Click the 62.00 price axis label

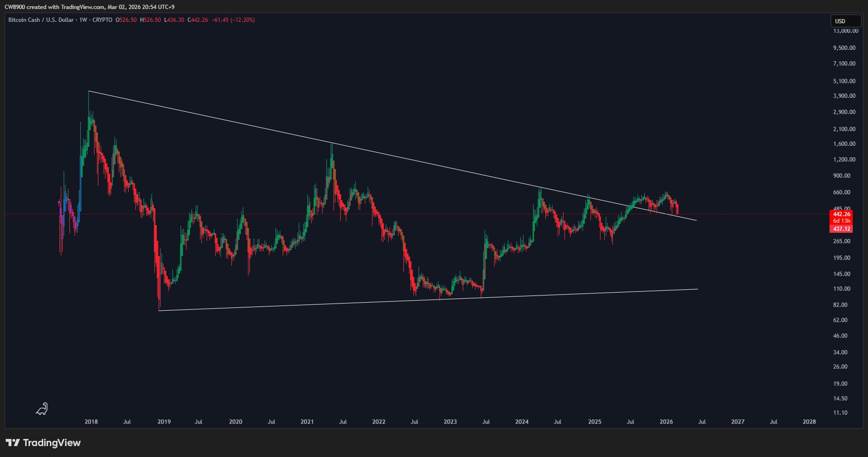(x=840, y=320)
